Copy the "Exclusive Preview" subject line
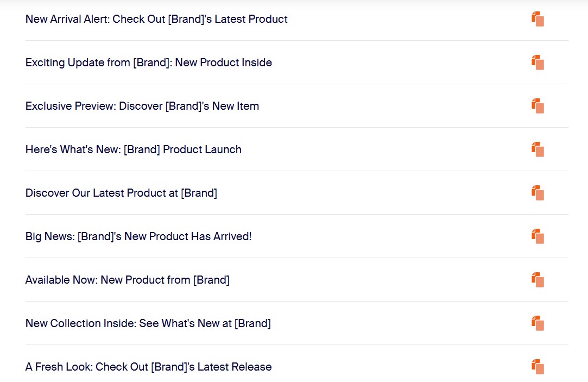 coord(538,106)
